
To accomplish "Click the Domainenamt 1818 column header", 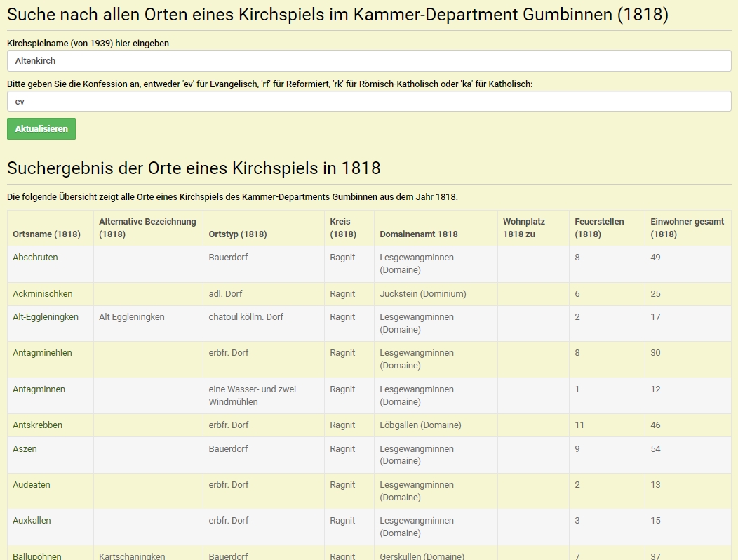I will [x=419, y=234].
